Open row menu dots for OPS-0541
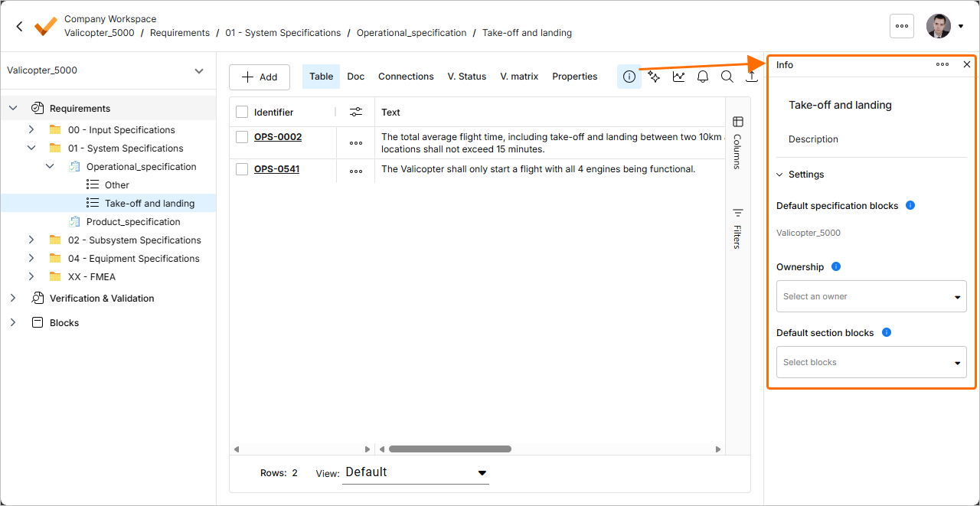The height and width of the screenshot is (506, 980). point(356,171)
